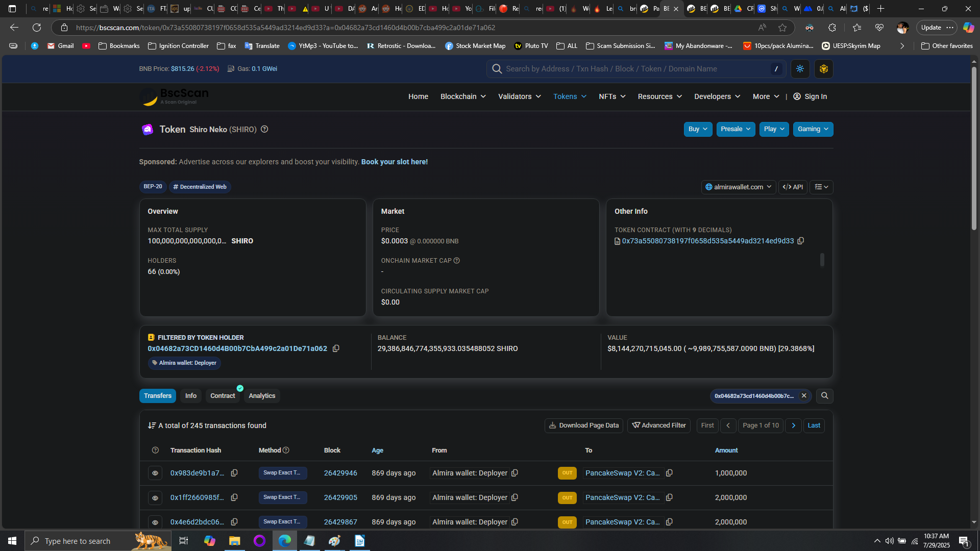Click Sign In
The image size is (980, 551).
tap(810, 96)
